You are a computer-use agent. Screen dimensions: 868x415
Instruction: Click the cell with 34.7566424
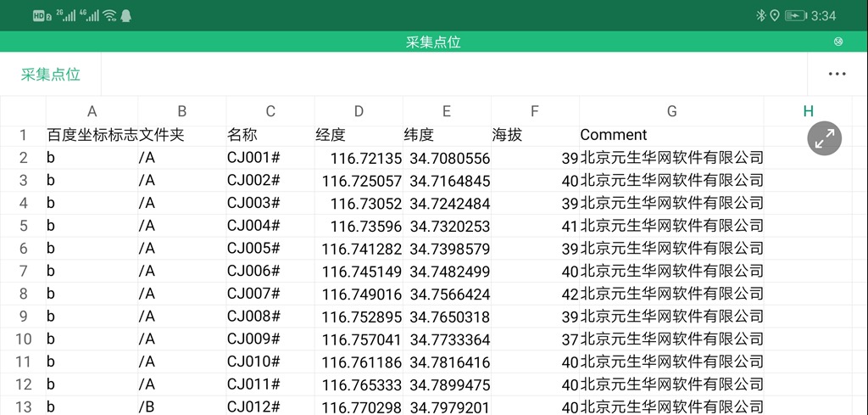tap(448, 294)
